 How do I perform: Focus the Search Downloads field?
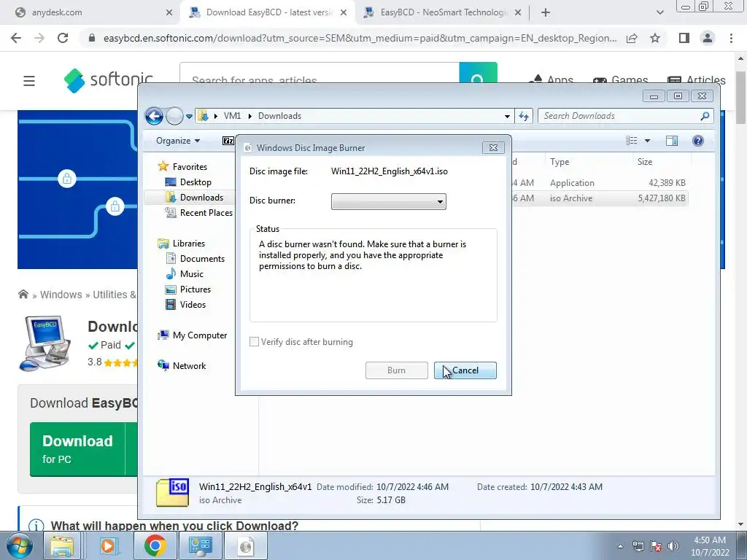[621, 116]
